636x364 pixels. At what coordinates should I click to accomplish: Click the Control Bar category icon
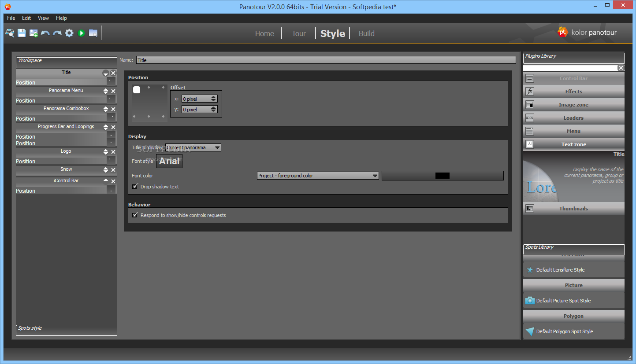530,78
